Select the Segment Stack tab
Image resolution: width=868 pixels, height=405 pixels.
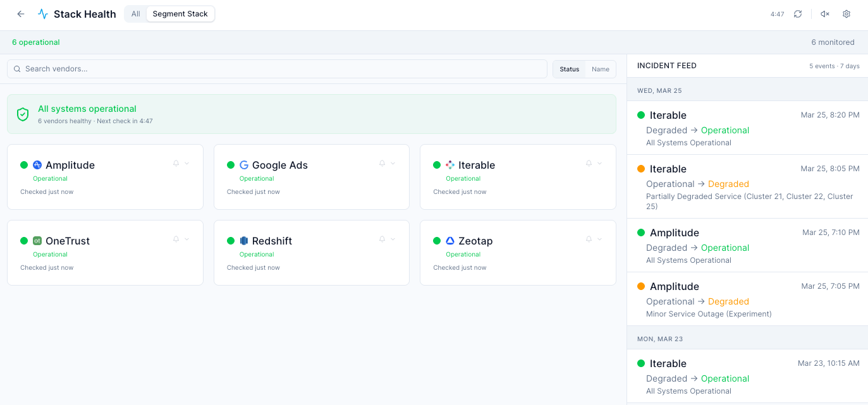pos(180,13)
